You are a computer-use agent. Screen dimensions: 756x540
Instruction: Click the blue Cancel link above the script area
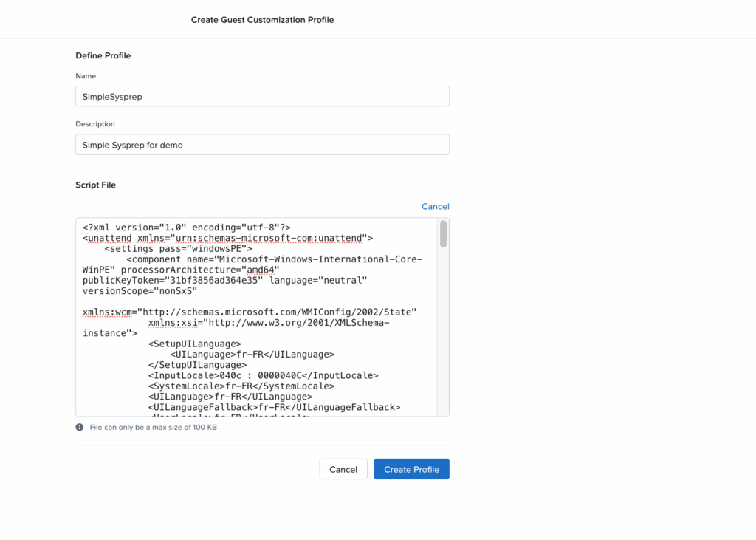point(435,206)
